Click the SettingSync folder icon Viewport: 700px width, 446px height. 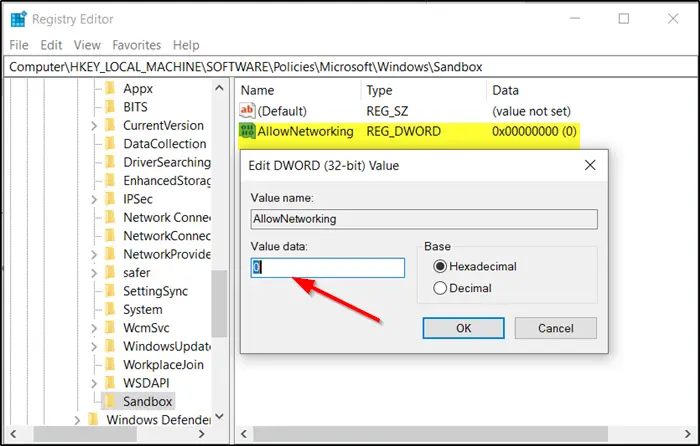(x=110, y=291)
